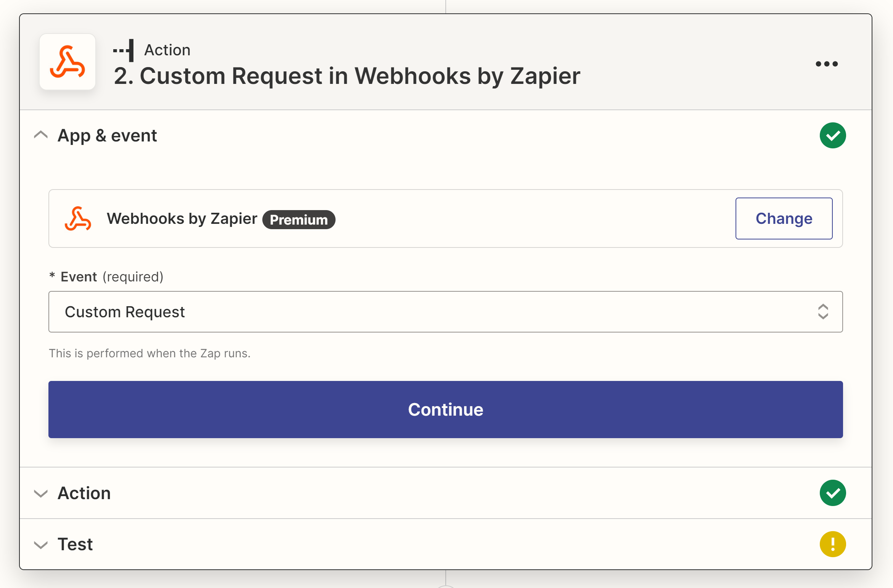Click the Continue button
The image size is (893, 588).
[445, 409]
